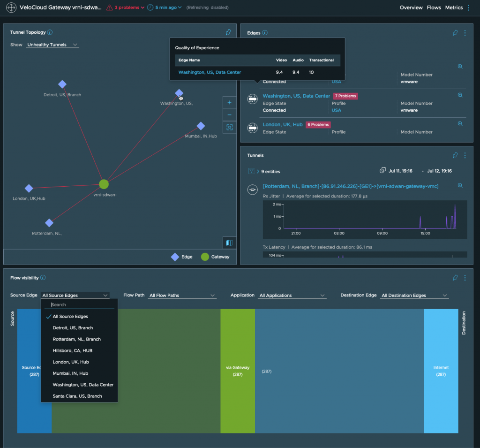Open the Flow Path dropdown
This screenshot has height=448, width=480.
click(182, 296)
